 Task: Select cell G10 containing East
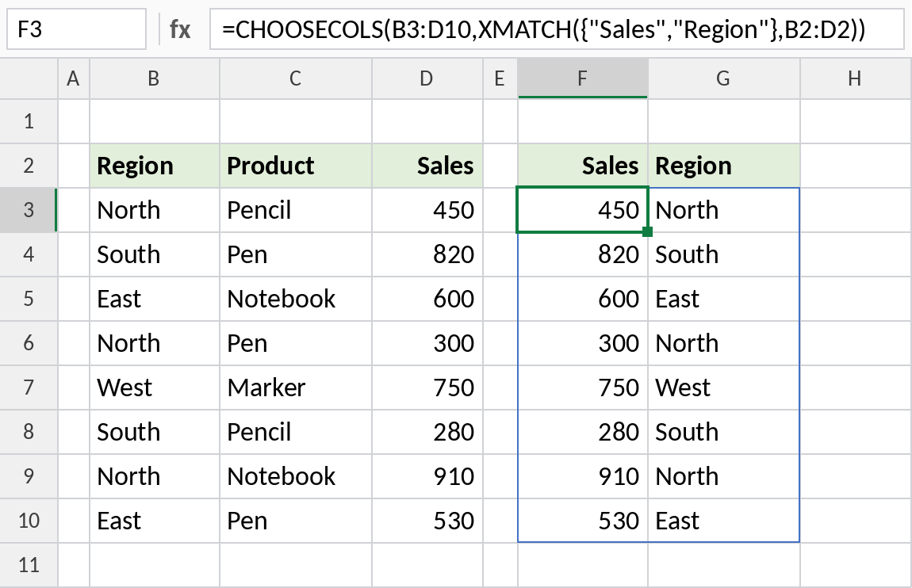coord(723,521)
